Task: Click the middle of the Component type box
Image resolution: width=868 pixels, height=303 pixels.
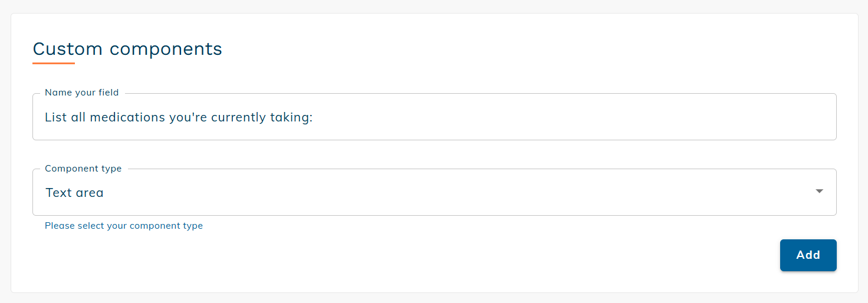Action: coord(434,192)
